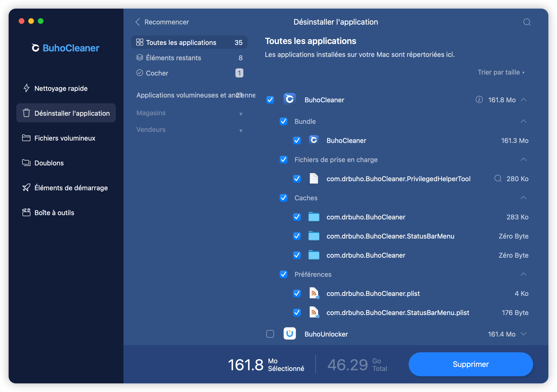Click the StatusBarMenu.plist file icon

(x=314, y=312)
